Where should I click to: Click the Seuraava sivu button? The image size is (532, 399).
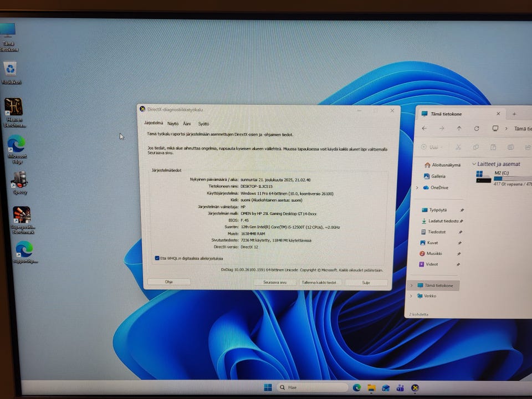click(x=275, y=282)
